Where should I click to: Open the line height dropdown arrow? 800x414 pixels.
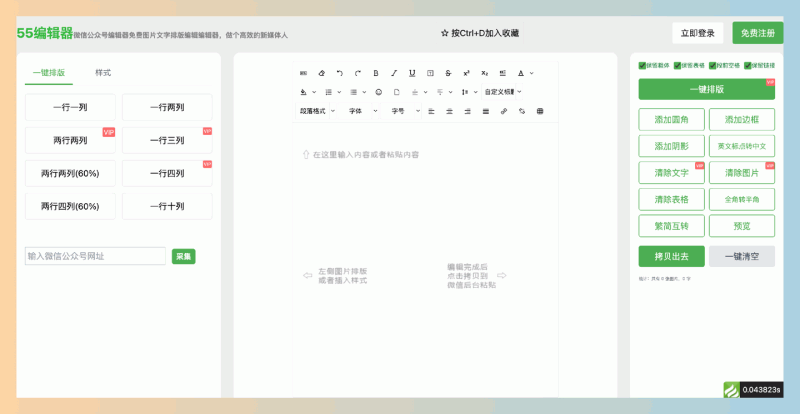click(x=476, y=92)
